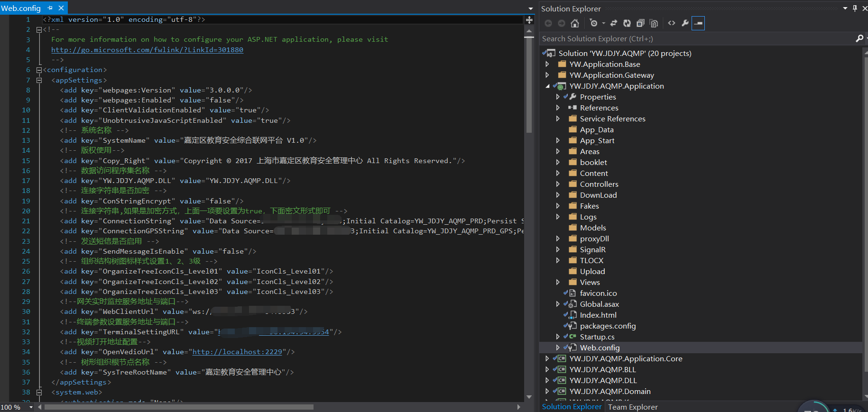Open the go.microsoft.com fwlink URL
This screenshot has height=412, width=868.
147,50
